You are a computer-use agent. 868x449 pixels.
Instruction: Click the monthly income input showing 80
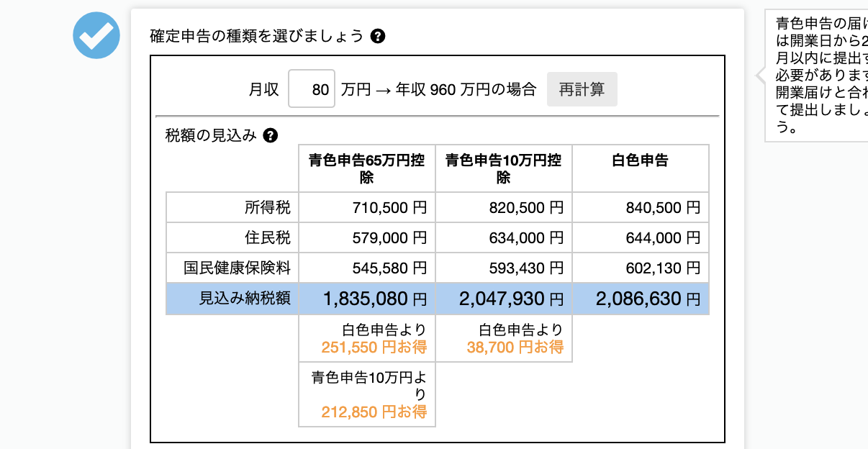pos(312,89)
